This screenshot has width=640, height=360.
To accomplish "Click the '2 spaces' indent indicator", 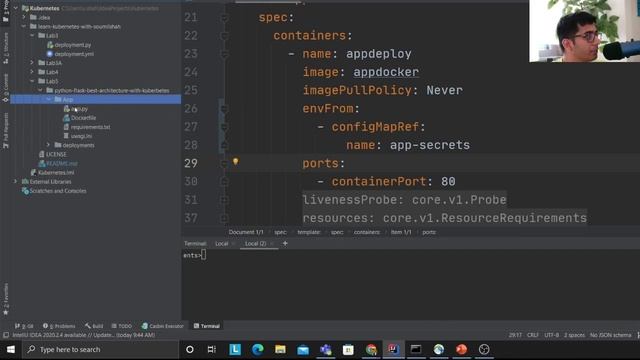I will (574, 335).
